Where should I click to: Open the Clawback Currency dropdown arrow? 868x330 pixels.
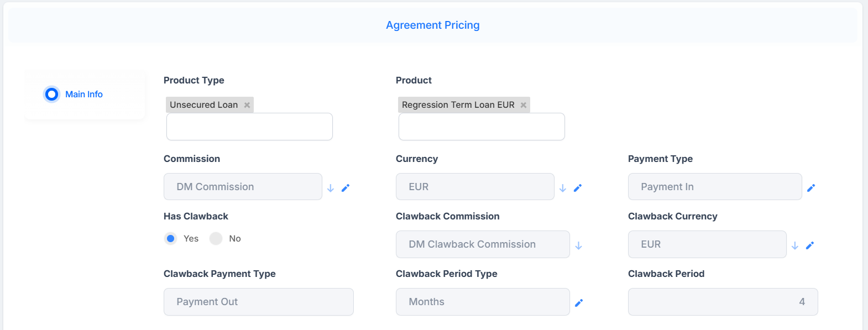795,245
